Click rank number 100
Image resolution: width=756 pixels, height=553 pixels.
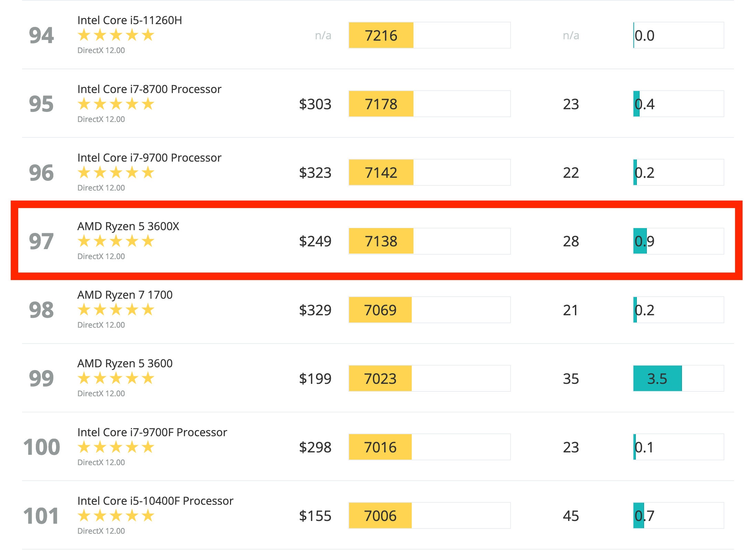point(42,447)
